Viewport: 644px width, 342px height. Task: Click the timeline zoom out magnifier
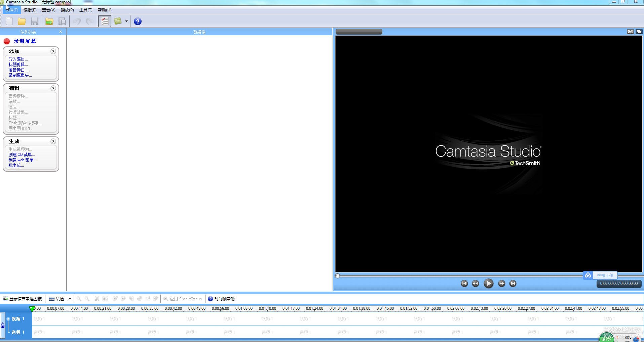click(87, 299)
